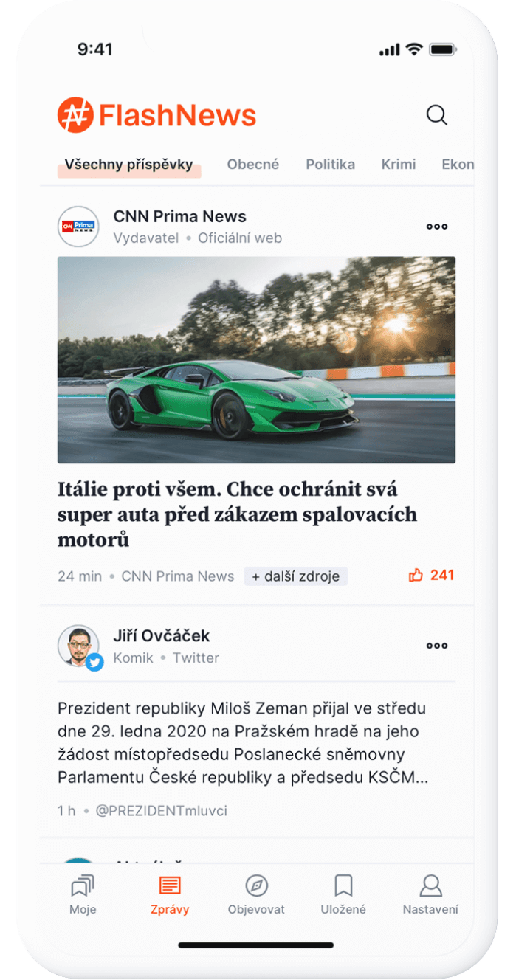Open CNN Prima News post options menu
The image size is (516, 980).
[x=437, y=227]
